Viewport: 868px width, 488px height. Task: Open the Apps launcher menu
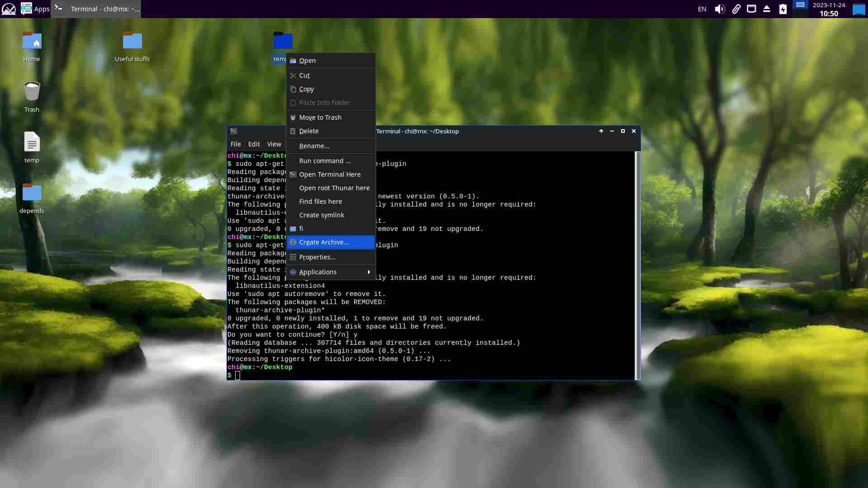35,9
